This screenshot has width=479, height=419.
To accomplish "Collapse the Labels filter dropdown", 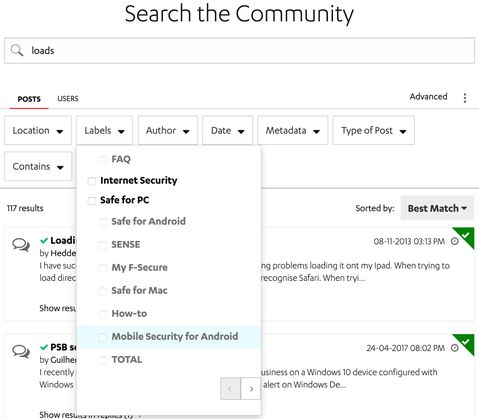I will 104,130.
